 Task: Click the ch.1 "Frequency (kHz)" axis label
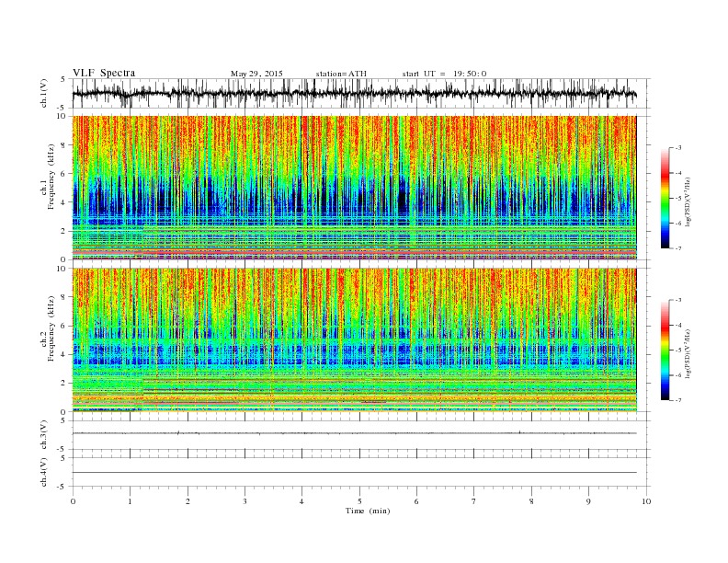point(51,177)
